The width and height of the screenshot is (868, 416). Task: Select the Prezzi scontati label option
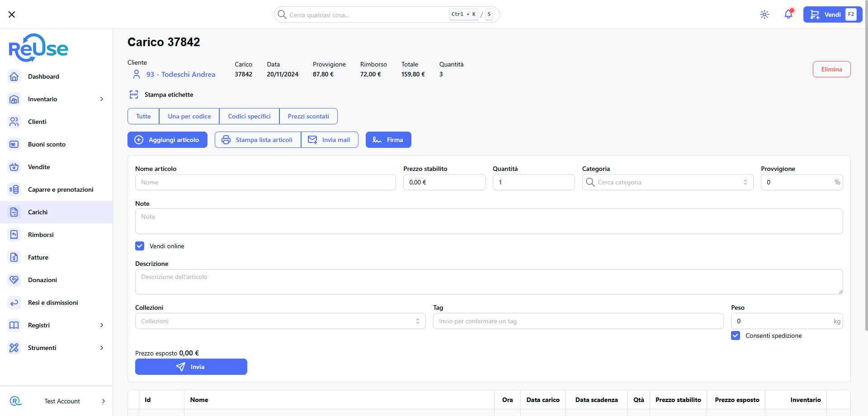(x=308, y=116)
